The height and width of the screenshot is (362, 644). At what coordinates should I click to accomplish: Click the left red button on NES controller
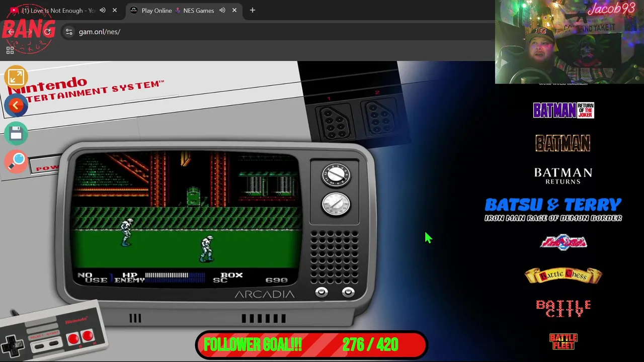tap(73, 338)
